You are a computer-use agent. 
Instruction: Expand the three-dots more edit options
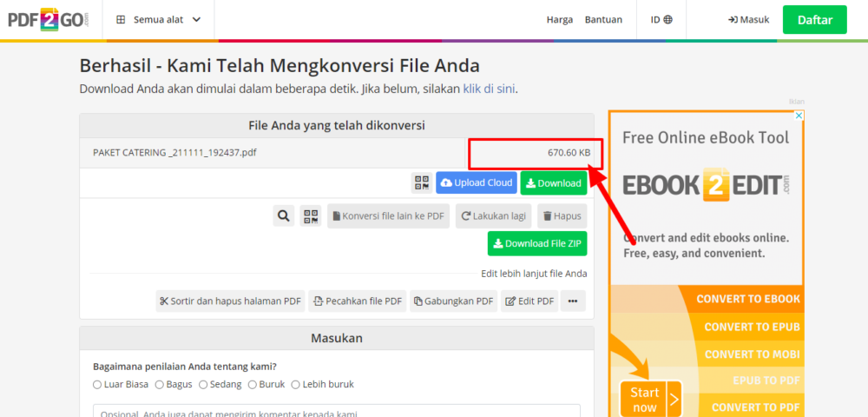(x=573, y=301)
